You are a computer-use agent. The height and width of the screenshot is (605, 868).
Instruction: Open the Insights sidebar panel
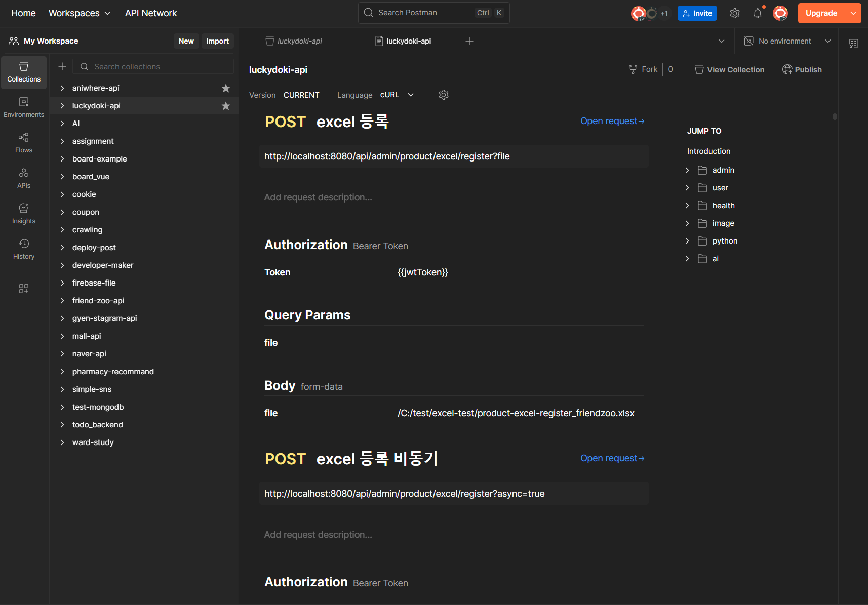[24, 214]
